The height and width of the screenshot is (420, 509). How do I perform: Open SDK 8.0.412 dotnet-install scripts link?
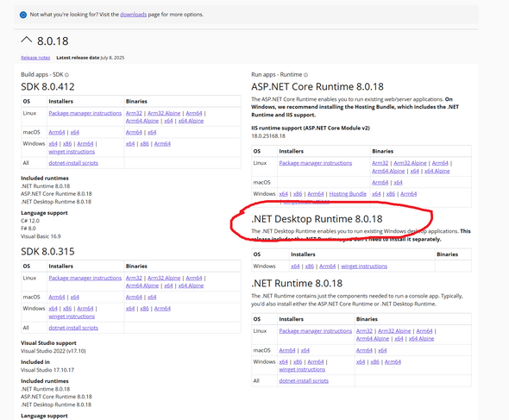click(x=73, y=163)
